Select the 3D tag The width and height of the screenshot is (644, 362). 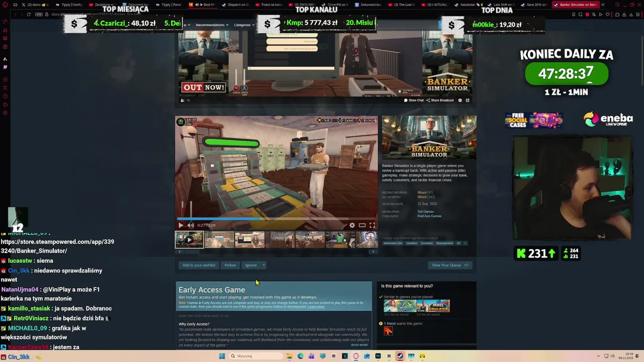(458, 243)
